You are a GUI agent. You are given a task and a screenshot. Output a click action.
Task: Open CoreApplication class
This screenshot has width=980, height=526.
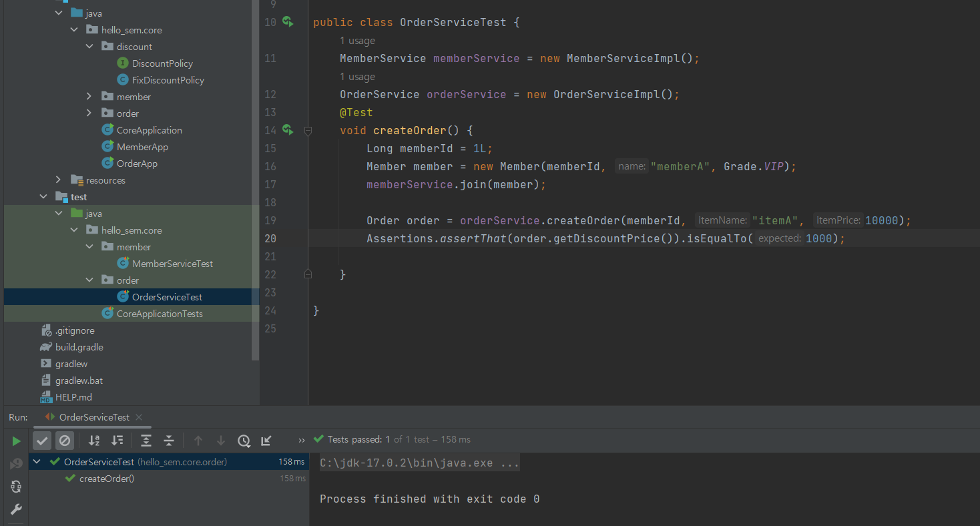[150, 130]
